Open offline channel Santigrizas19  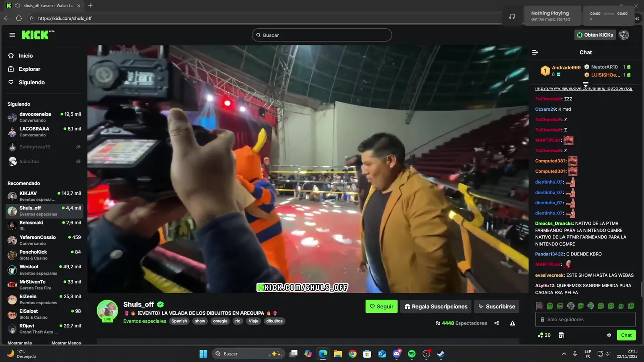44,147
